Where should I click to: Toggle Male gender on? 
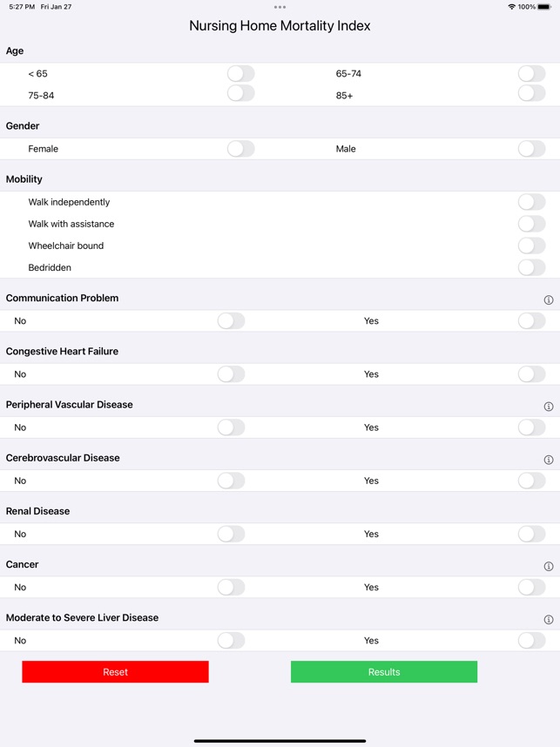531,149
